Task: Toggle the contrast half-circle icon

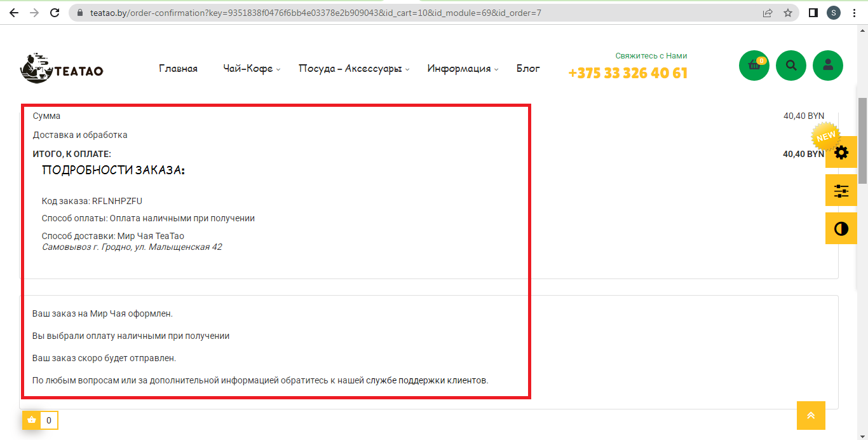Action: tap(841, 229)
